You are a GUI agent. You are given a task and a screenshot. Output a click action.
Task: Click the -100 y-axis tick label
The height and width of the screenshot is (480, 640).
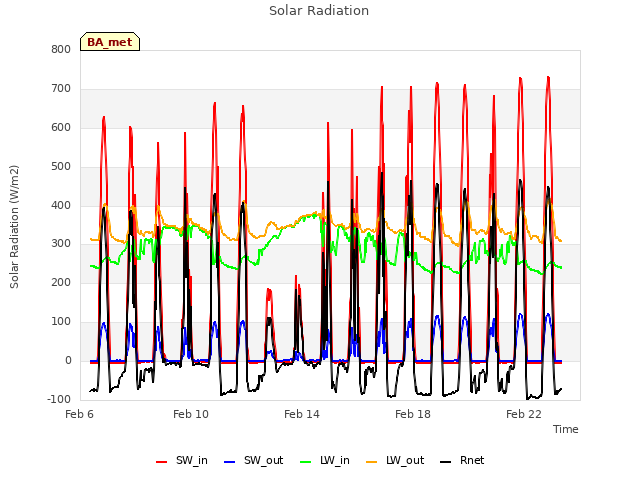click(59, 399)
